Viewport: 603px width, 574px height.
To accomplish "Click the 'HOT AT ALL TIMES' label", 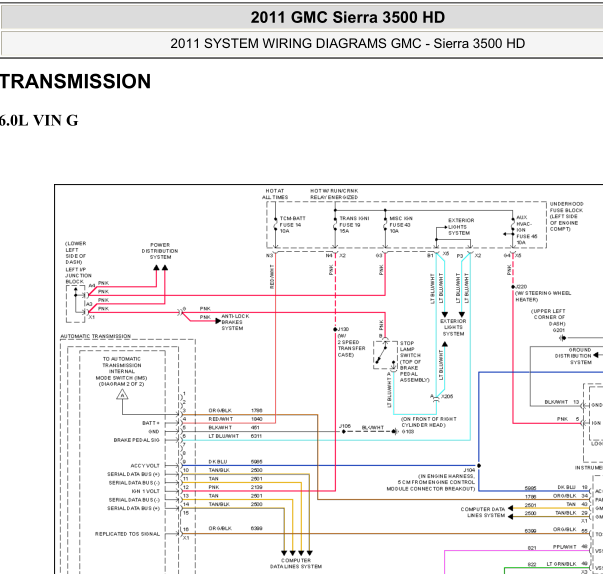I will [x=275, y=194].
